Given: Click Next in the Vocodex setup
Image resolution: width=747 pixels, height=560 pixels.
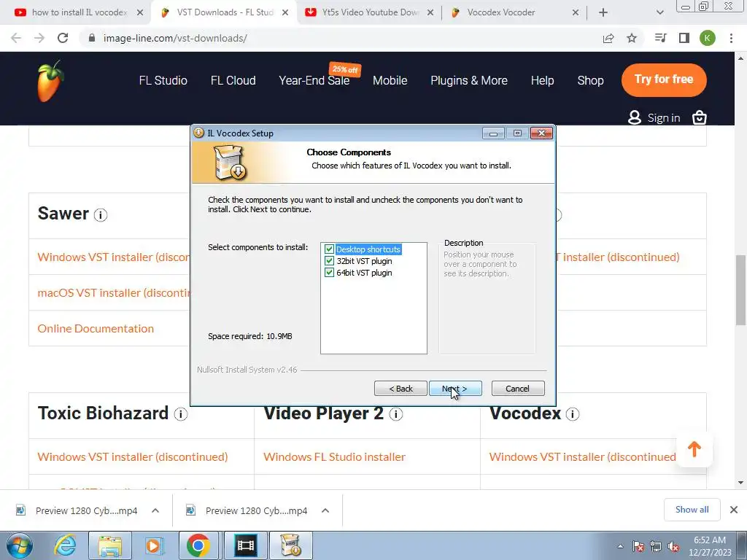Looking at the screenshot, I should pos(455,389).
